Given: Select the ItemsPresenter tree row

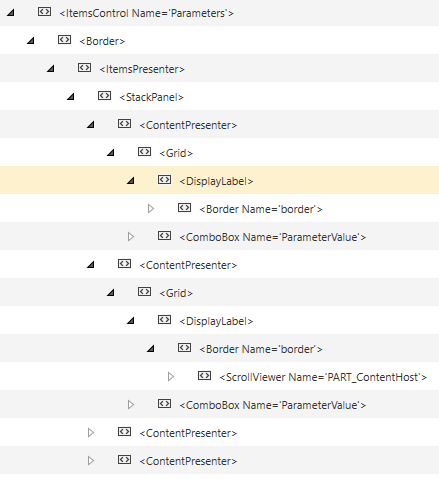Looking at the screenshot, I should point(219,68).
